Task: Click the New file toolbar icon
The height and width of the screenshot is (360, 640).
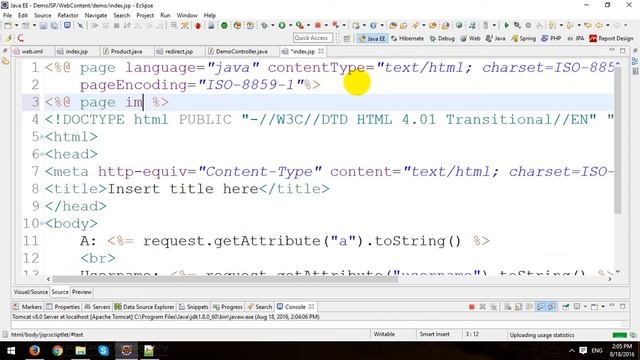Action: (8, 25)
